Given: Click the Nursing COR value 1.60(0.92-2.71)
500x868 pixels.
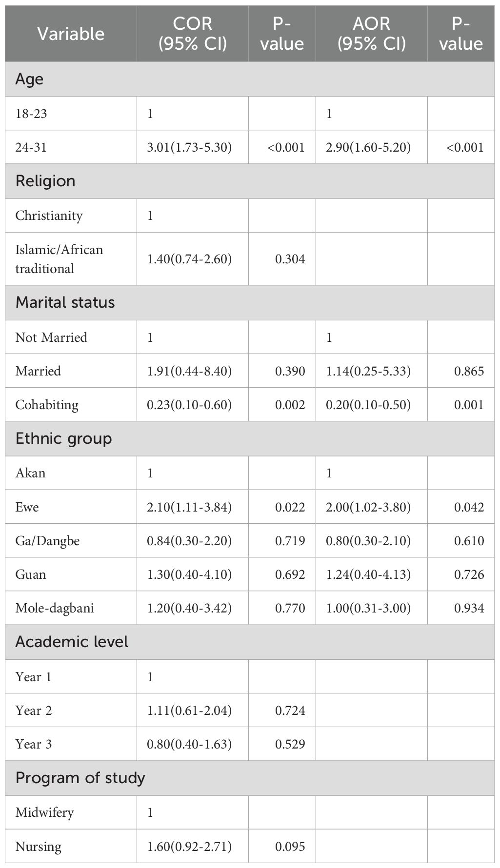Looking at the screenshot, I should tap(189, 846).
